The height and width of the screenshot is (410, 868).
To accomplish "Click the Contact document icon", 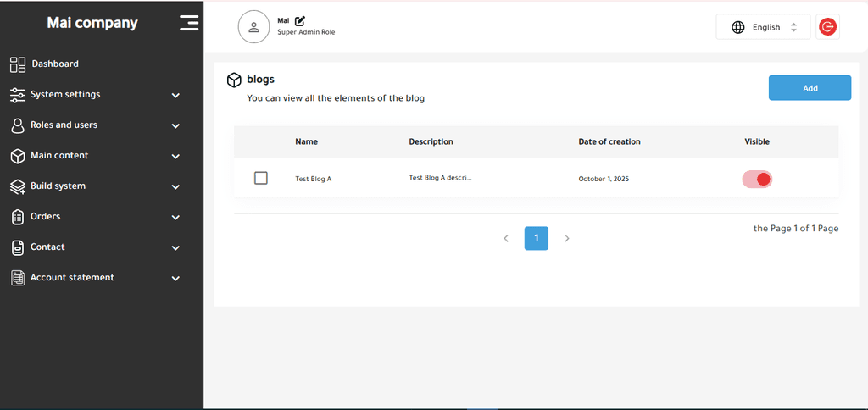I will pyautogui.click(x=18, y=247).
